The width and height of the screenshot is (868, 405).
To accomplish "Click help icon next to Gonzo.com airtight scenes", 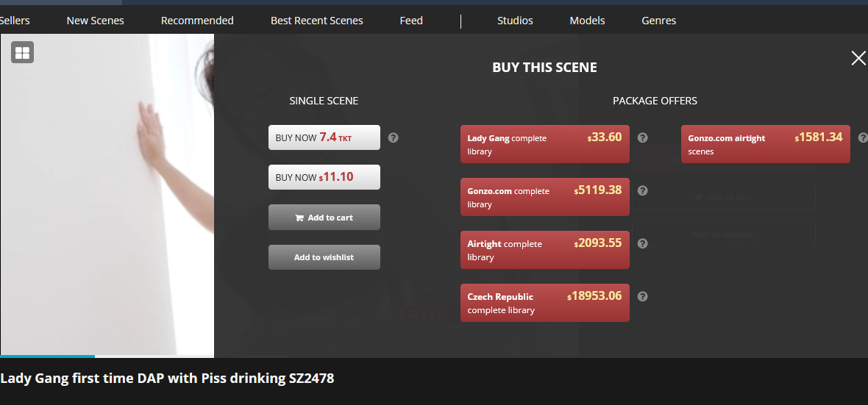I will pyautogui.click(x=862, y=137).
